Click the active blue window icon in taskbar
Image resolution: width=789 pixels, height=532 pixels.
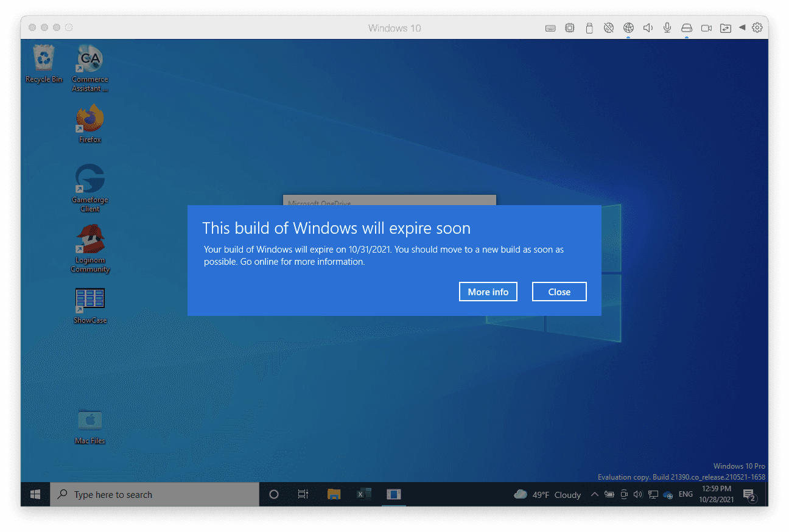point(394,494)
